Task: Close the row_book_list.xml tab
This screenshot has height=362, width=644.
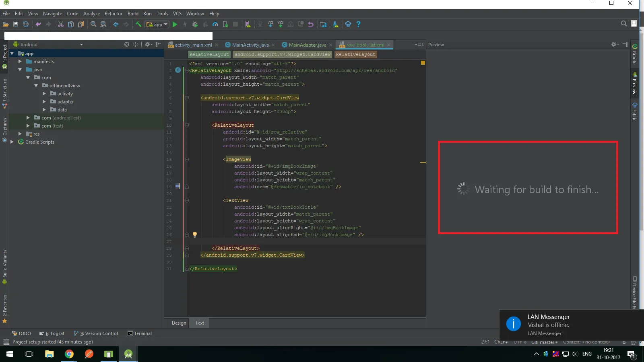Action: [x=388, y=45]
